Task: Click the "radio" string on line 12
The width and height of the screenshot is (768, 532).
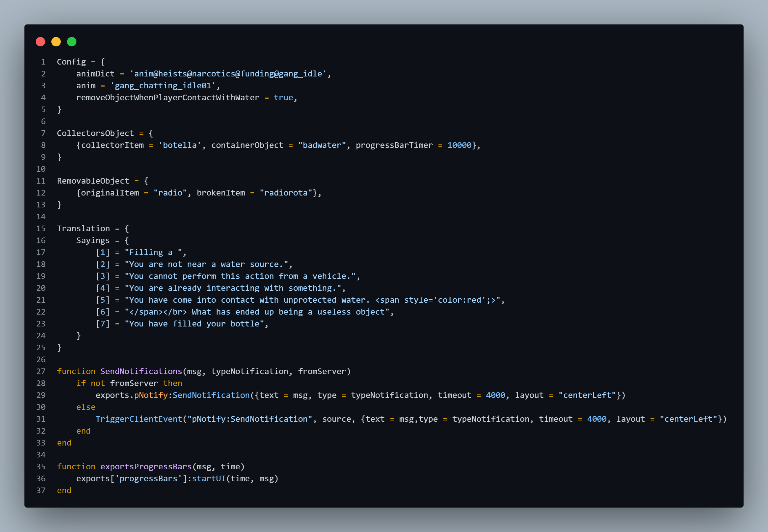Action: [170, 193]
